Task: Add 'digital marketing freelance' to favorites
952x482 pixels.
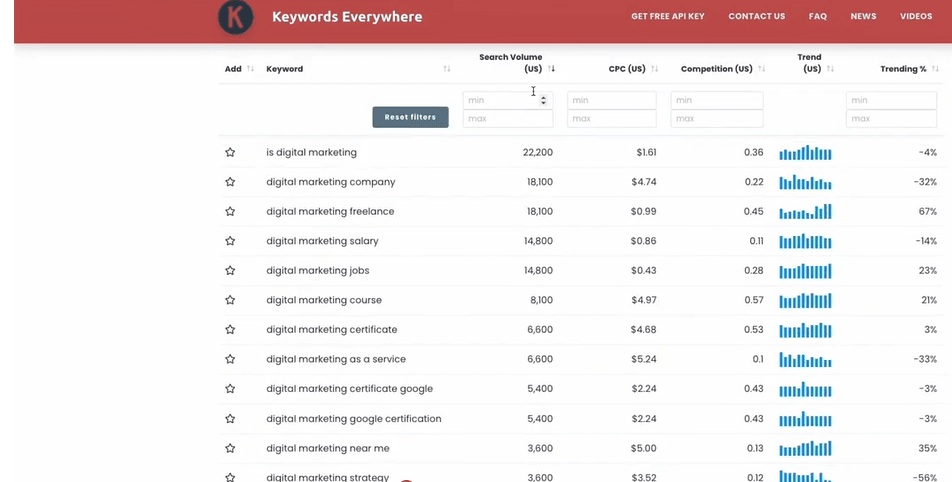Action: point(230,211)
